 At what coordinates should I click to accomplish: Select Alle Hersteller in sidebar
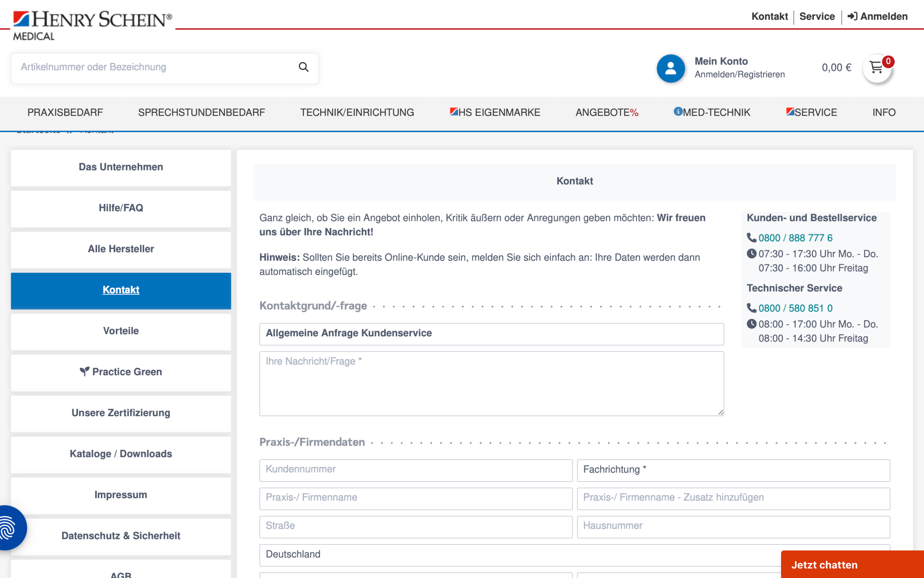tap(121, 249)
